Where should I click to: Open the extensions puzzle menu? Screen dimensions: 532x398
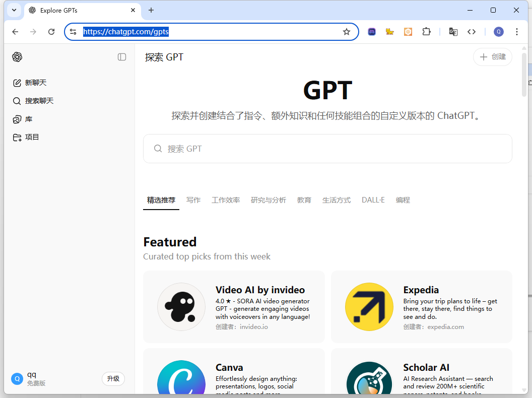426,32
